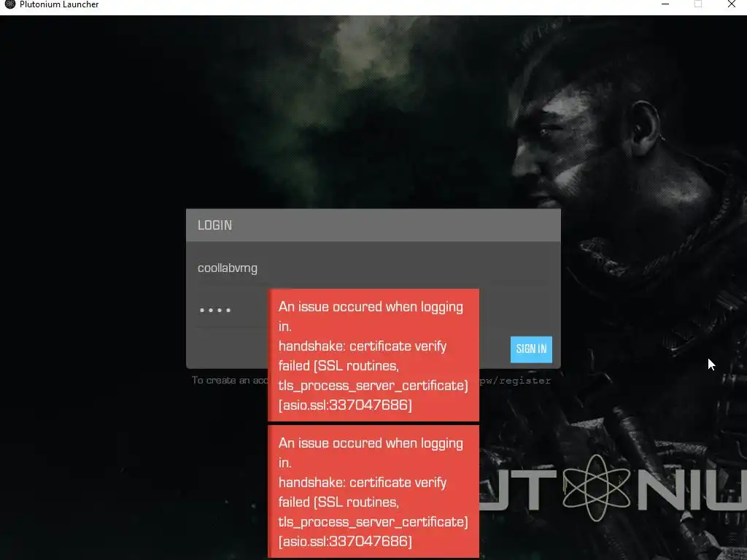This screenshot has height=560, width=747.
Task: Click the LOGIN panel header text
Action: pyautogui.click(x=215, y=225)
